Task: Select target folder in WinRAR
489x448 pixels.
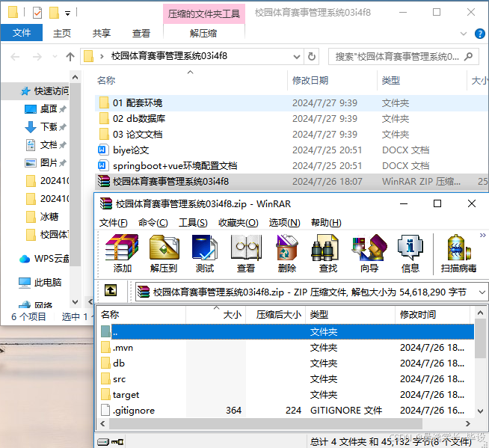Action: [x=286, y=395]
